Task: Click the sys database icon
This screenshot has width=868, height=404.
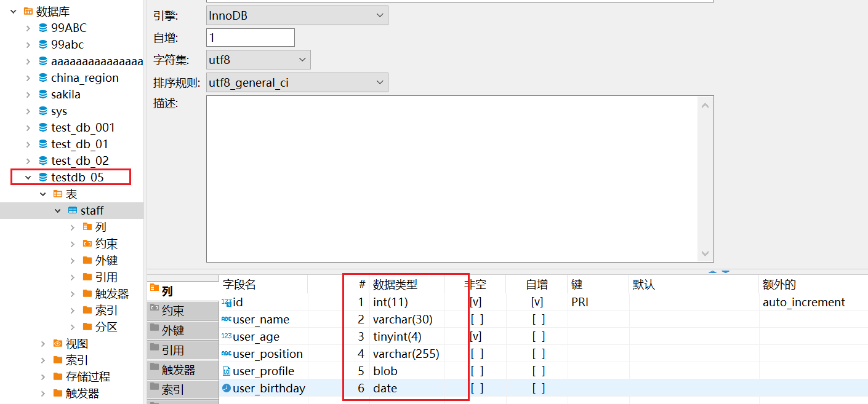Action: pos(42,111)
